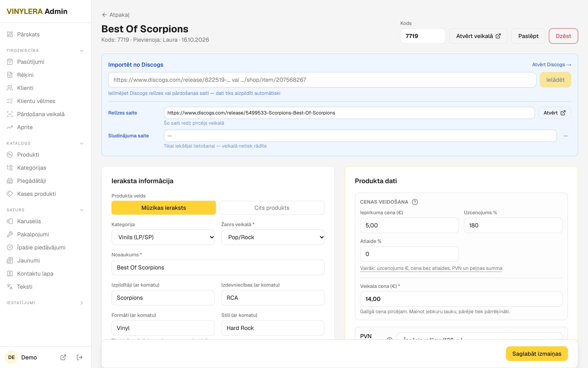Click the Atpakaļ back link

click(116, 15)
